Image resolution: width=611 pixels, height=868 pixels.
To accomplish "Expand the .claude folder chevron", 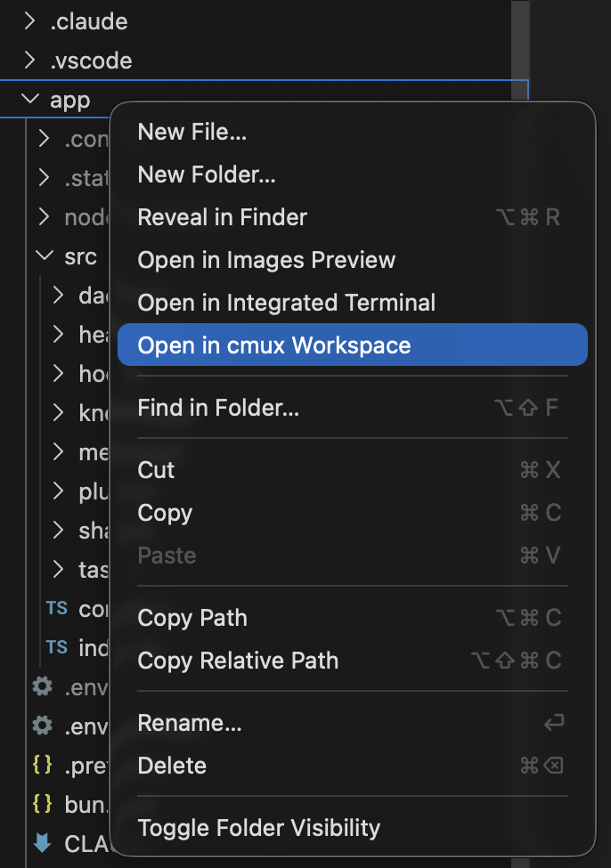I will tap(30, 21).
